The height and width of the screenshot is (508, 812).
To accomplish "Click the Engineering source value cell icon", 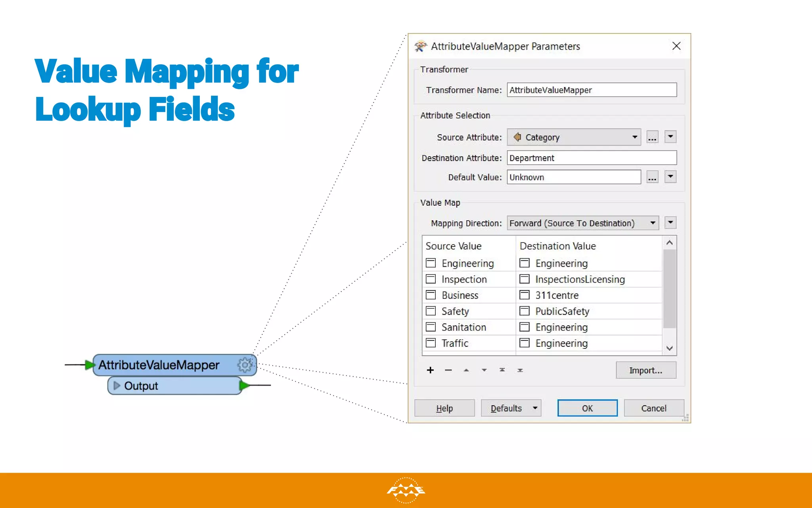I will [x=431, y=263].
